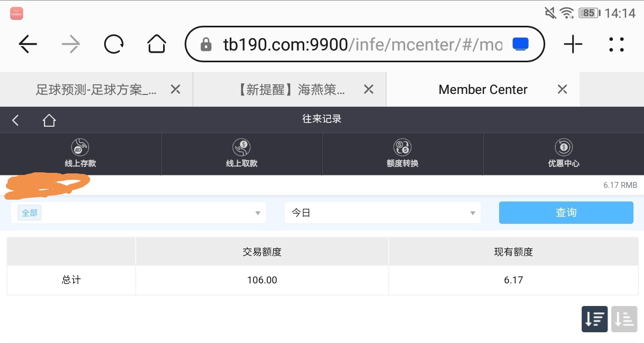Tap the browser back arrow
The height and width of the screenshot is (343, 644).
pyautogui.click(x=28, y=44)
